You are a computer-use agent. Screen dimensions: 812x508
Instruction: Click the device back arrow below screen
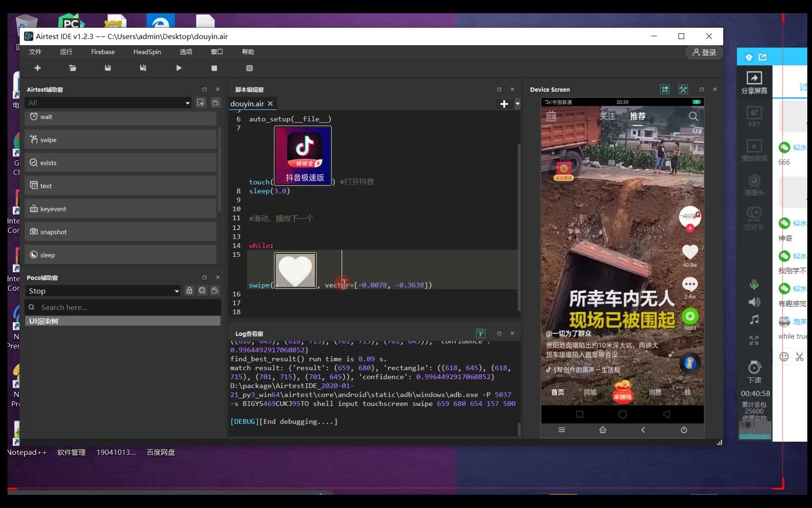(643, 430)
